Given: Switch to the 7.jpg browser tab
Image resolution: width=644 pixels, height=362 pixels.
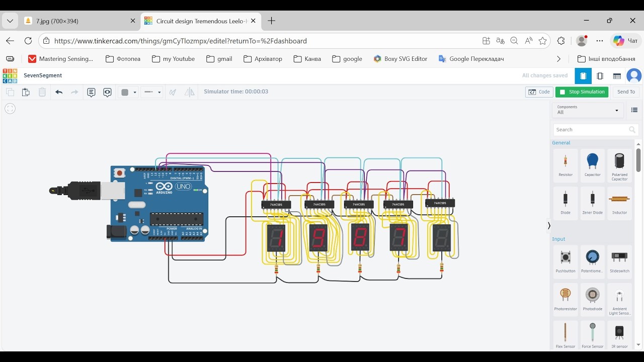Looking at the screenshot, I should point(80,21).
